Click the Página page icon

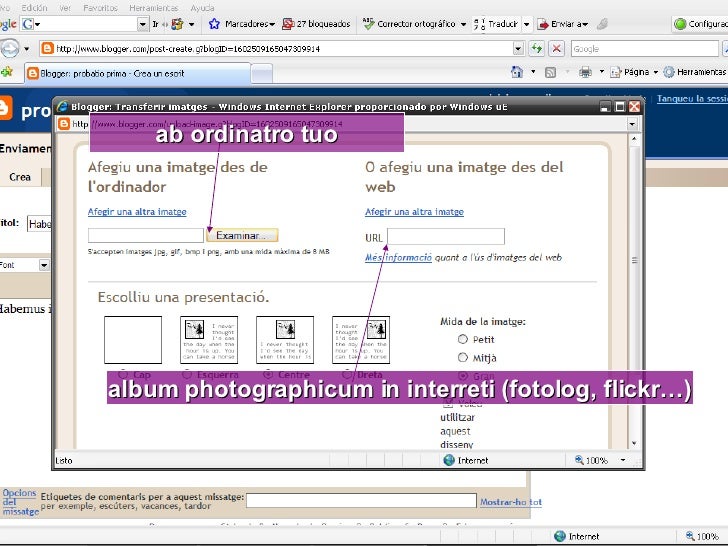(615, 72)
